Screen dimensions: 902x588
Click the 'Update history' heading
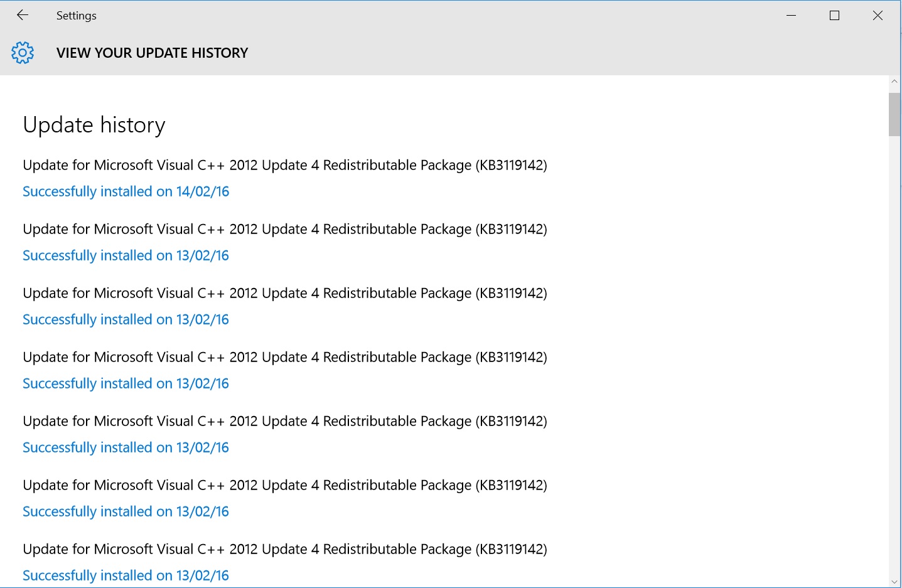click(x=94, y=125)
